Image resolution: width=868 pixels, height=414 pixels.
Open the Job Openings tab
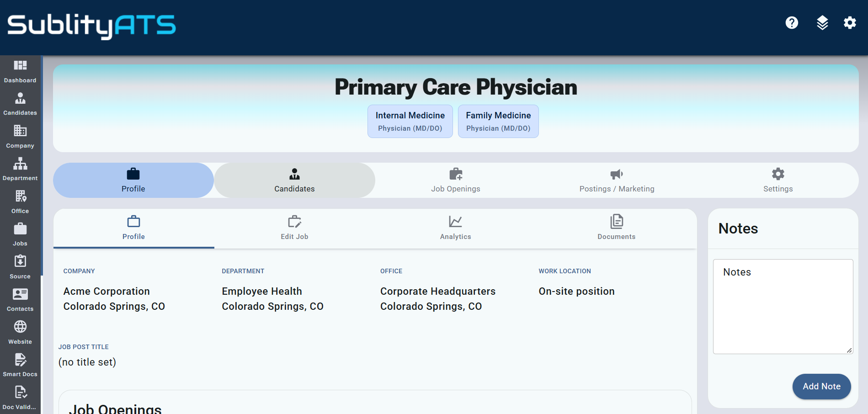pyautogui.click(x=456, y=180)
